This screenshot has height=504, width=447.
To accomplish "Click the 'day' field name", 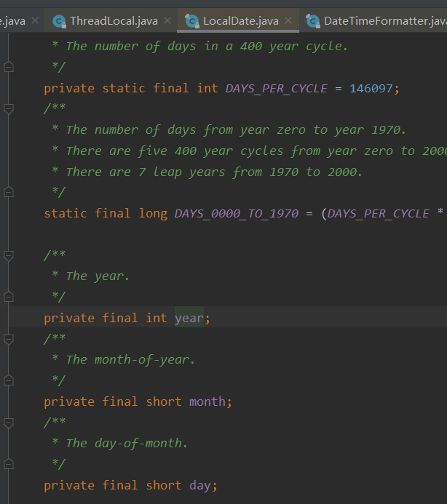I will 200,486.
